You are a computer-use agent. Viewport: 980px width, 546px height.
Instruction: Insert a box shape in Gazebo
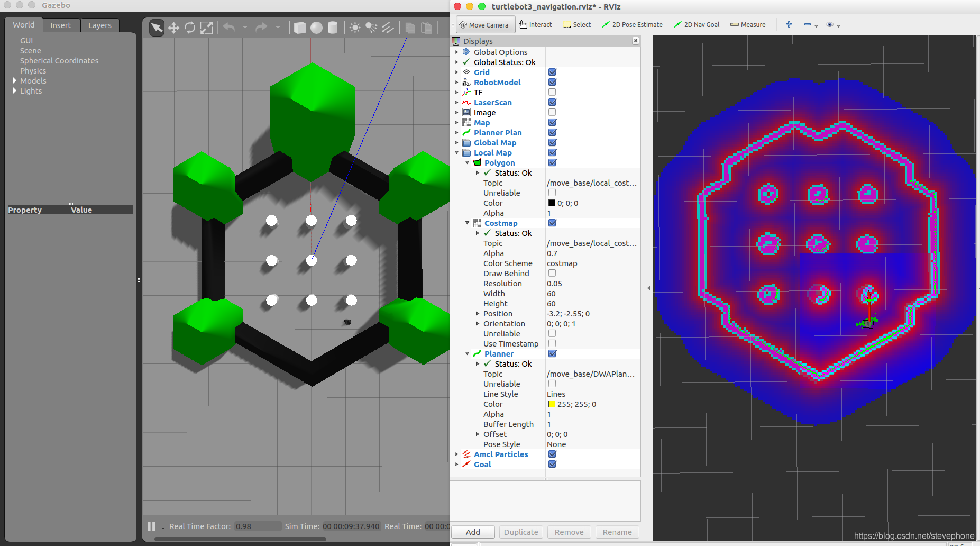[300, 28]
